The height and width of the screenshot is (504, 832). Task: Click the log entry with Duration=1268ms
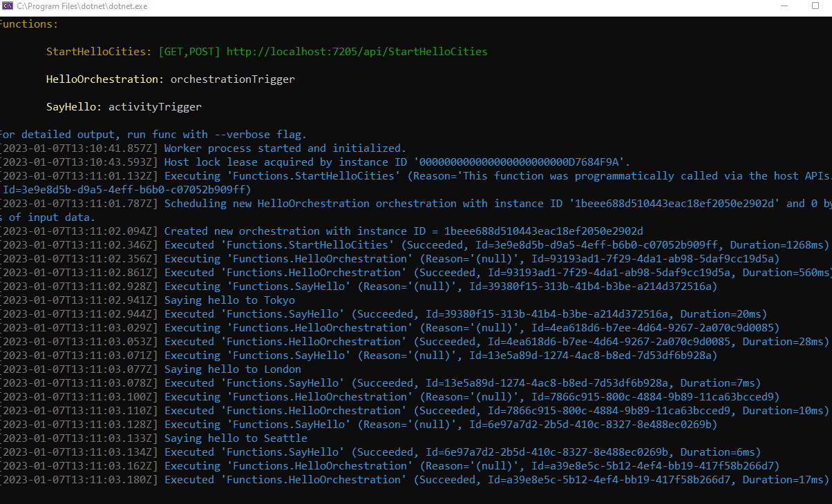495,245
